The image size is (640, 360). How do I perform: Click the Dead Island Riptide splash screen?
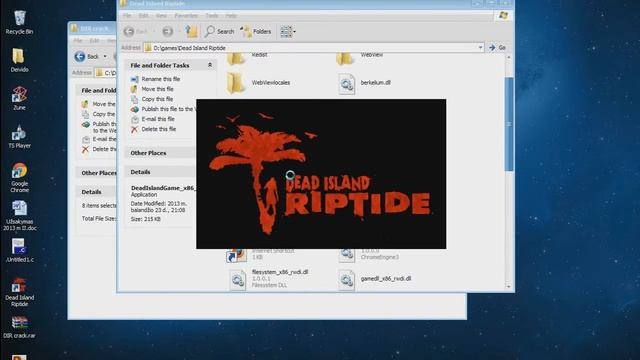[321, 174]
